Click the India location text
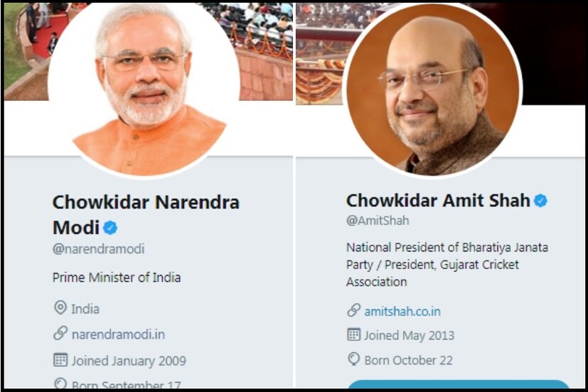Viewport: 588px width, 392px height. tap(85, 309)
